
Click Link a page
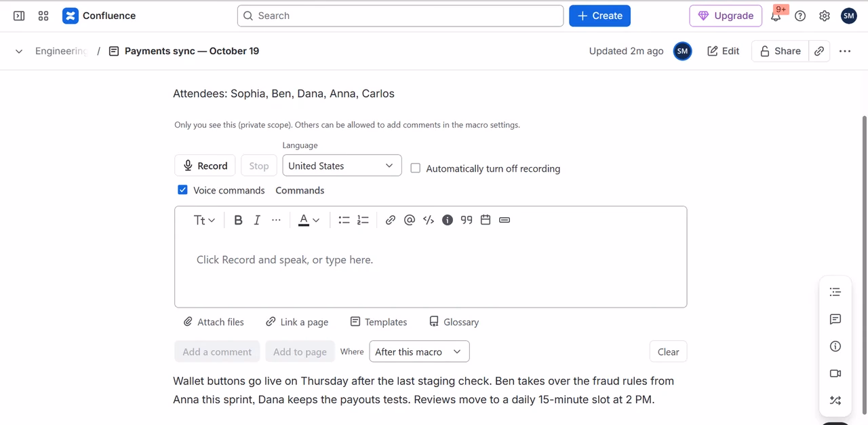click(297, 322)
